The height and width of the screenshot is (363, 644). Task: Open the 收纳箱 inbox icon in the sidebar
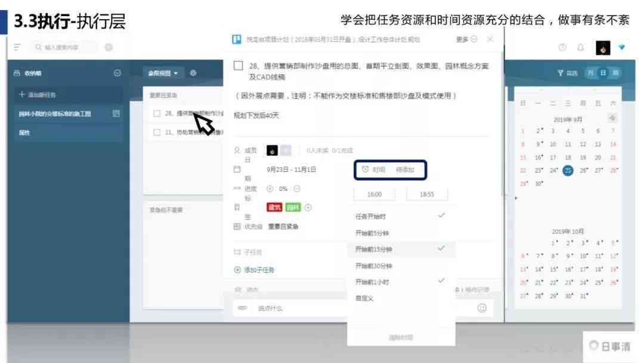17,73
